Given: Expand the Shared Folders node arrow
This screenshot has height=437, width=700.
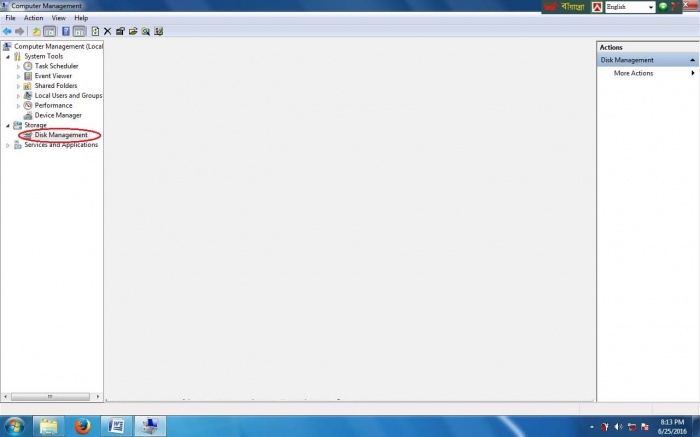Looking at the screenshot, I should [18, 86].
